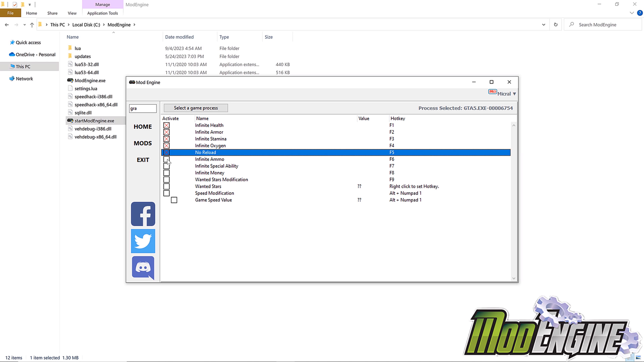Open MODS section in Mod Engine

(x=143, y=143)
